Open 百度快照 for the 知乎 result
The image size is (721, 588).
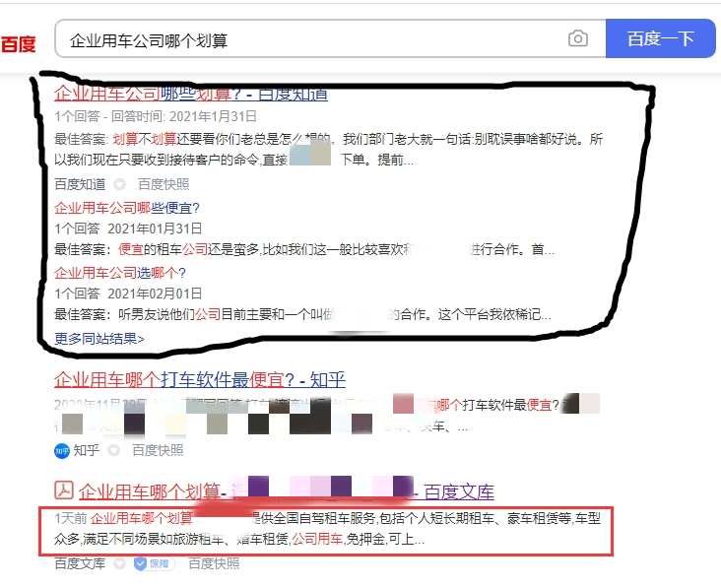(x=158, y=450)
